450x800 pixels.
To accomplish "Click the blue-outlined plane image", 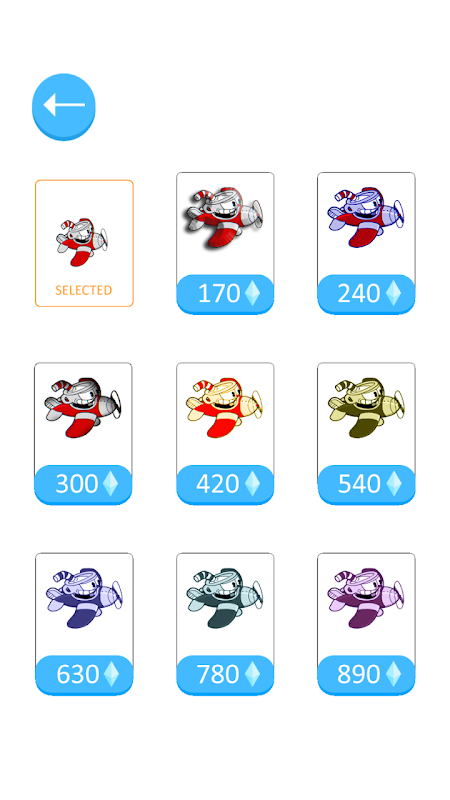I will [365, 217].
